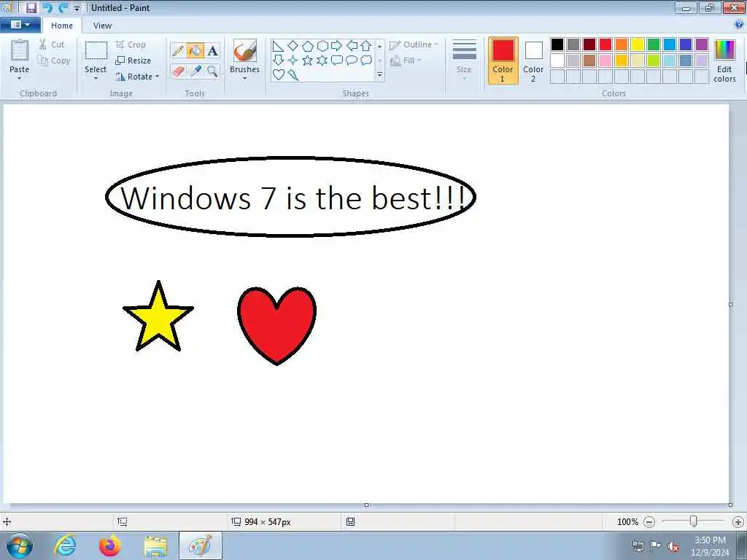Image resolution: width=747 pixels, height=560 pixels.
Task: Select the Color picker eyedropper tool
Action: point(196,71)
